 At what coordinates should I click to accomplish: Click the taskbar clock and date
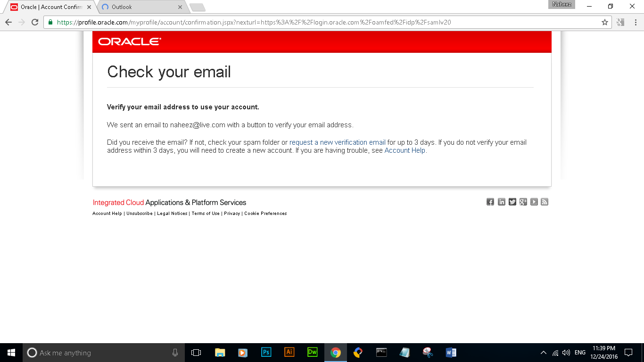point(604,353)
